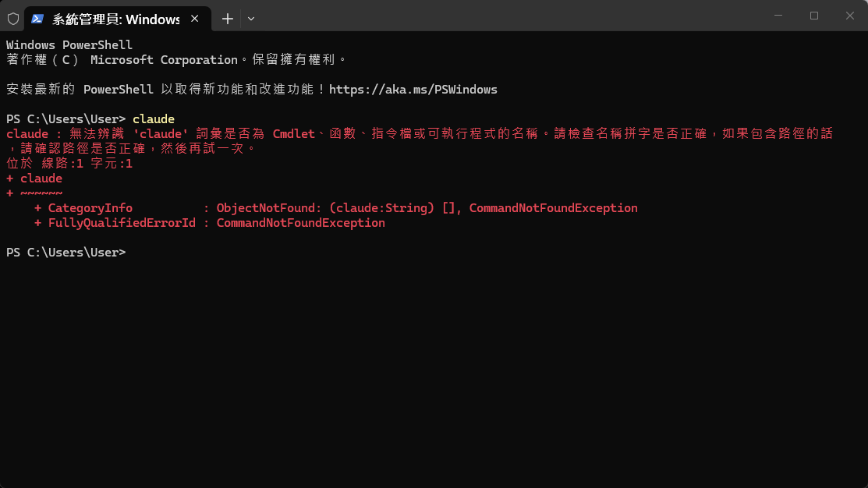Viewport: 868px width, 488px height.
Task: Minimize the terminal window
Action: (x=778, y=16)
